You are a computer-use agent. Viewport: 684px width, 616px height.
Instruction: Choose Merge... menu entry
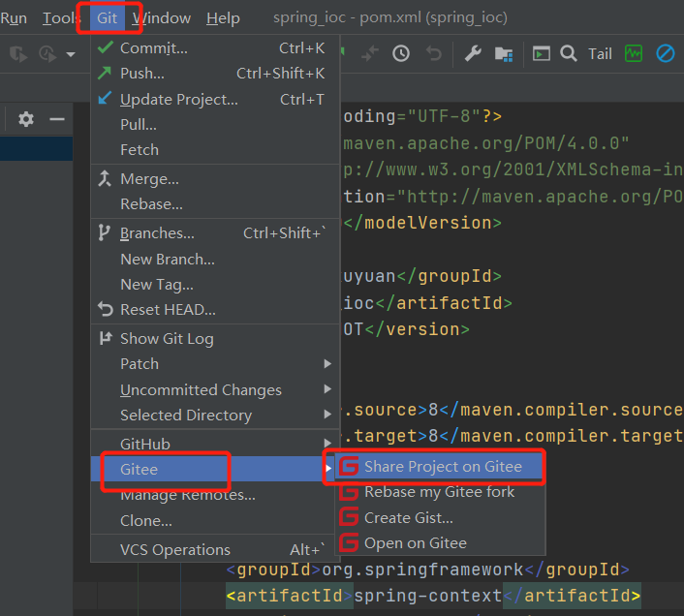click(215, 179)
